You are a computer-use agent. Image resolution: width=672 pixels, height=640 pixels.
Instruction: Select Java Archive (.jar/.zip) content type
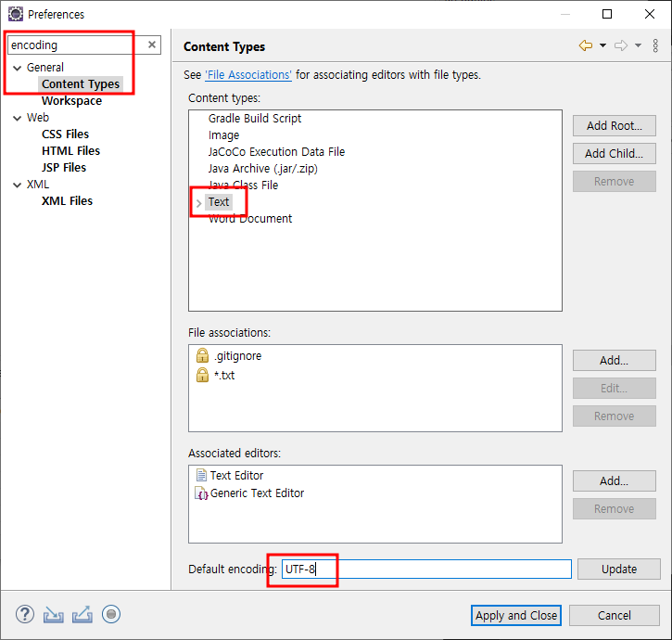[x=262, y=169]
